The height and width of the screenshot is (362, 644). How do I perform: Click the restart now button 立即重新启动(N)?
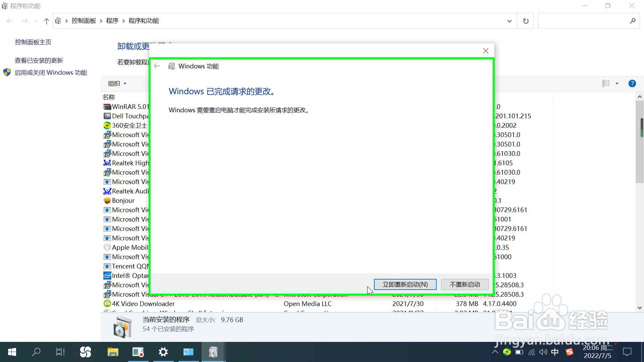pos(405,284)
